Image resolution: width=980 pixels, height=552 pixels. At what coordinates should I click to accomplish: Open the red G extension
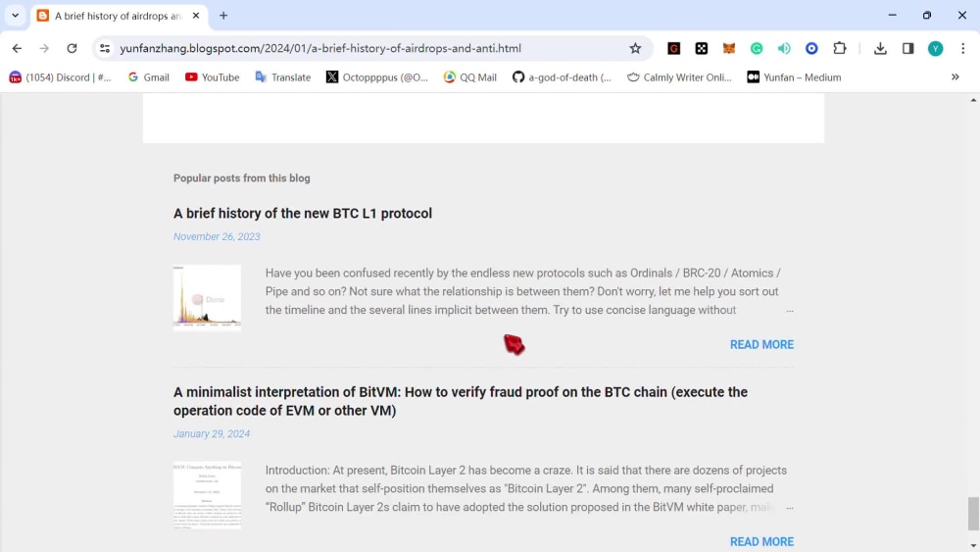pos(674,48)
